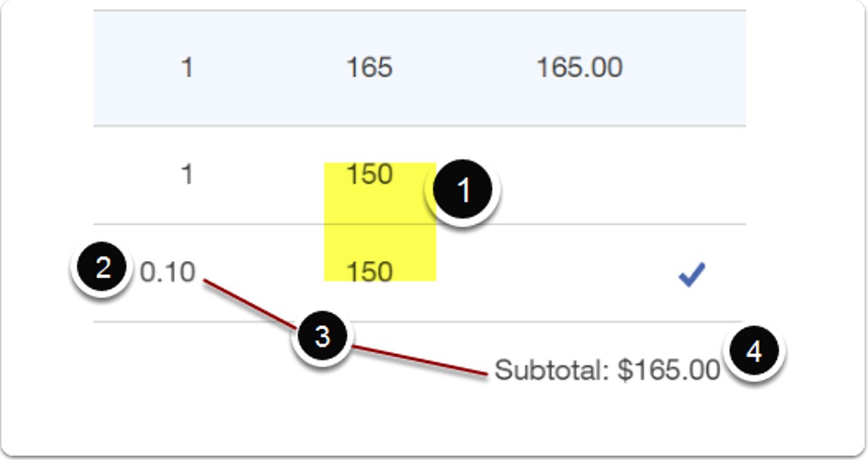
Task: Click the empty last cell of the second row
Action: tap(691, 175)
